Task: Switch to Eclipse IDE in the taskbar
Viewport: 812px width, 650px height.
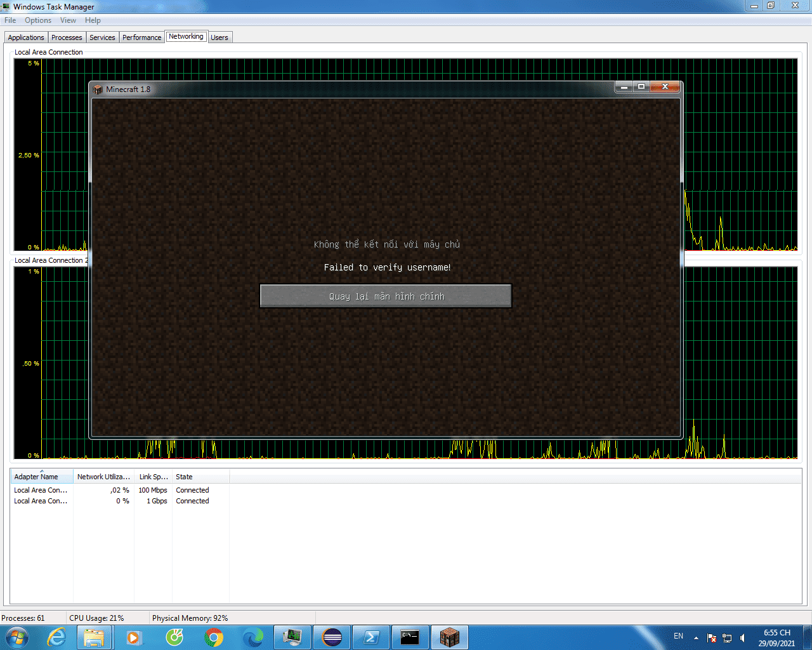Action: point(332,637)
